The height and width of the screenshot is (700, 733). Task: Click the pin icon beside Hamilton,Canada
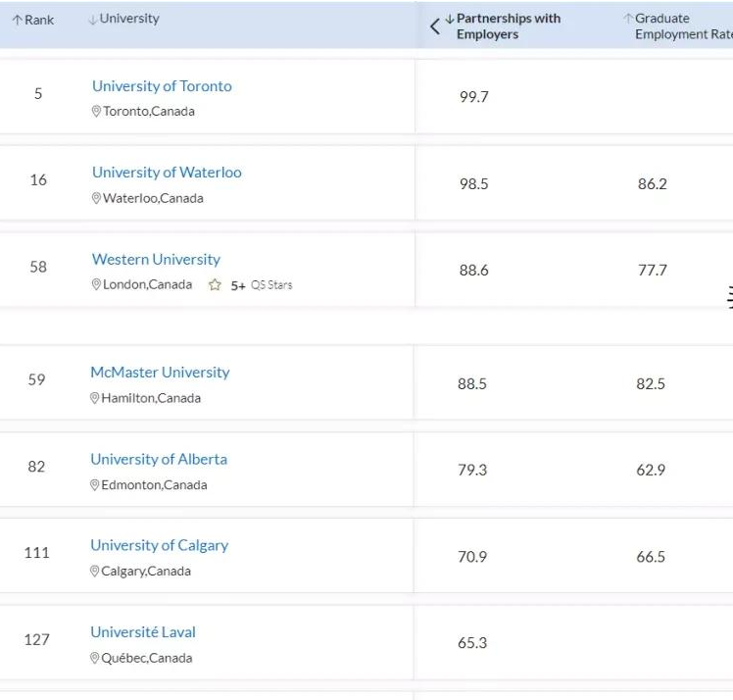pos(95,399)
